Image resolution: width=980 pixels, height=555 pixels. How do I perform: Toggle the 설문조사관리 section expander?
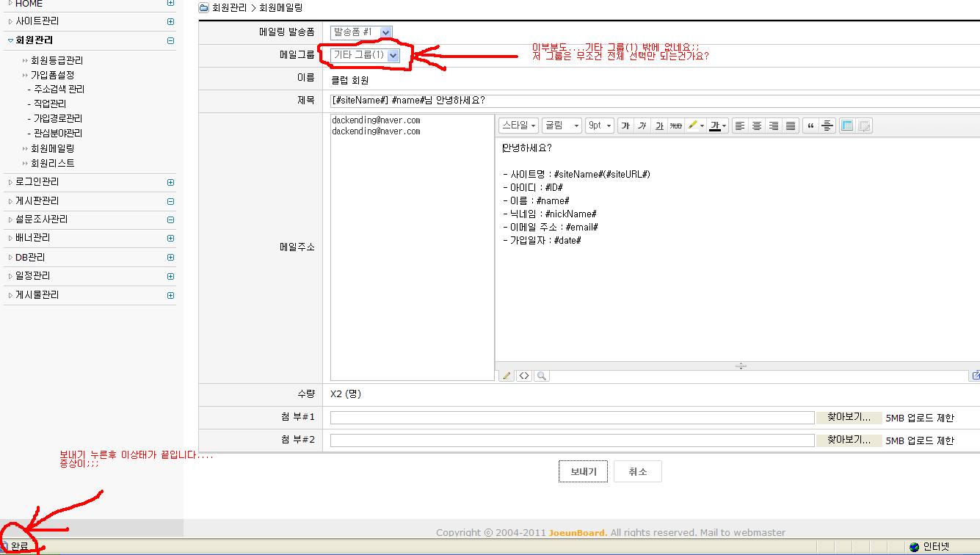[x=170, y=220]
